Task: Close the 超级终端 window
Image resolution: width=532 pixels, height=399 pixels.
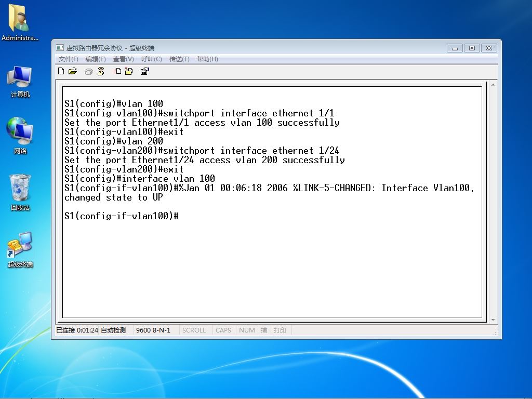Action: [x=489, y=48]
